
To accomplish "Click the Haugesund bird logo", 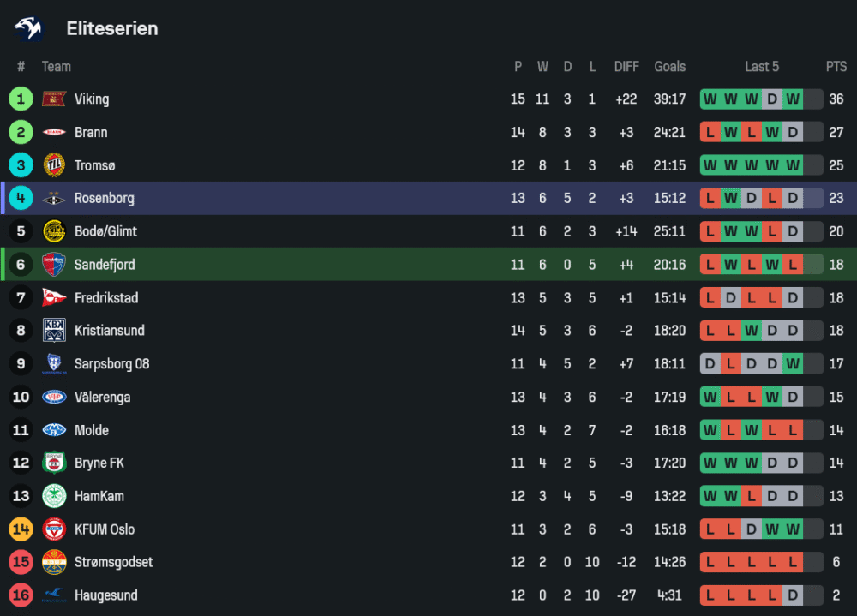I will 54,595.
